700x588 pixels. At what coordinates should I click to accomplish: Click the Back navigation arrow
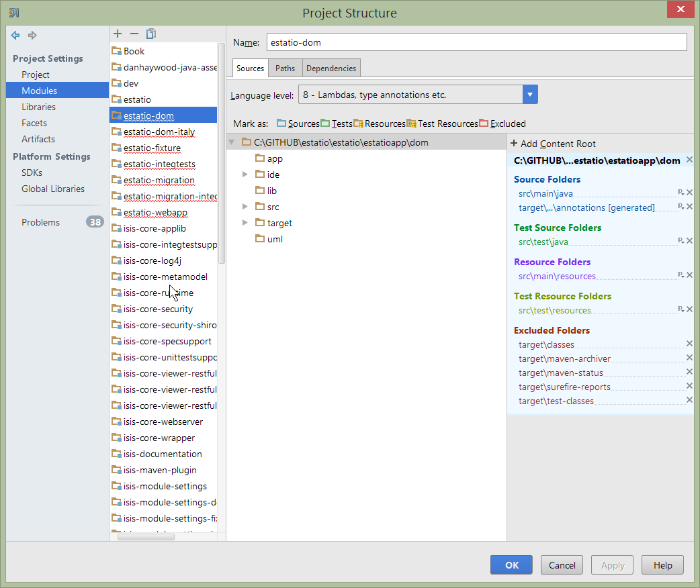pos(15,36)
